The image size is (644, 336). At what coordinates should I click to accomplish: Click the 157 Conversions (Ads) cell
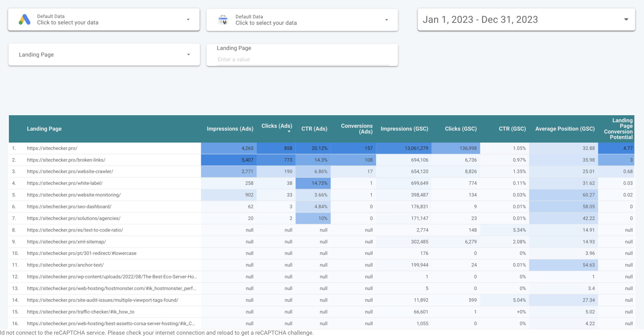[353, 148]
